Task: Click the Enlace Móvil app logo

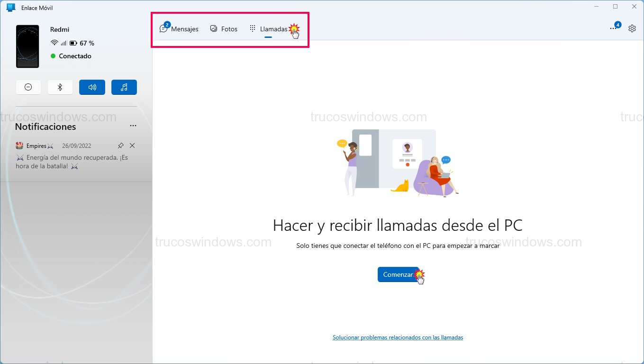Action: (10, 7)
